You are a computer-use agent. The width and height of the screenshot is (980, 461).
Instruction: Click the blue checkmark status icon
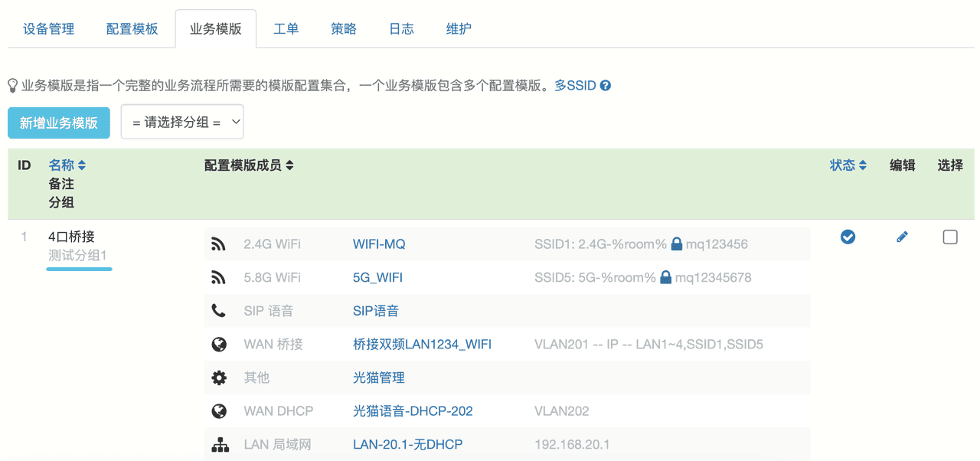pos(848,237)
